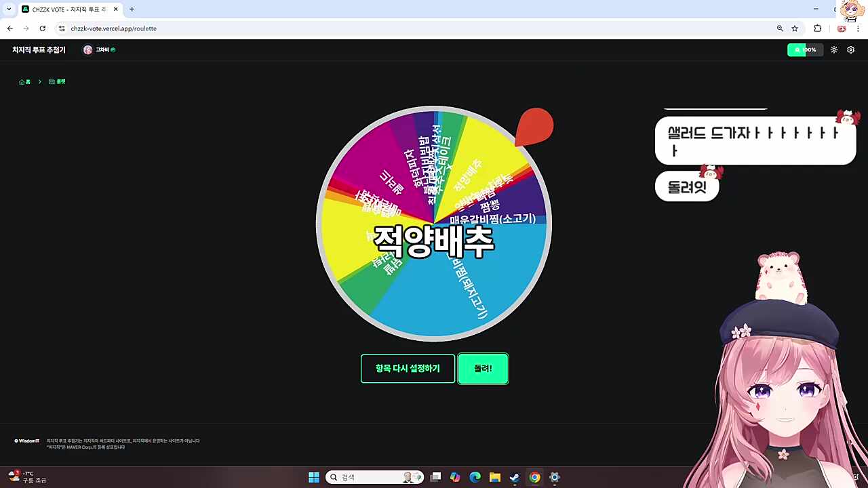Open Task View in the taskbar
868x488 pixels.
pos(436,477)
